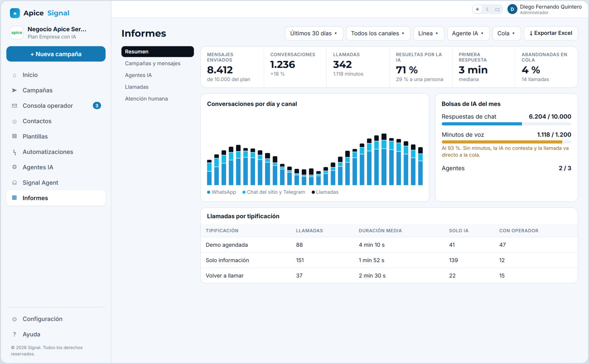Click the apice company logo thumbnail
The image size is (589, 364).
(x=17, y=33)
